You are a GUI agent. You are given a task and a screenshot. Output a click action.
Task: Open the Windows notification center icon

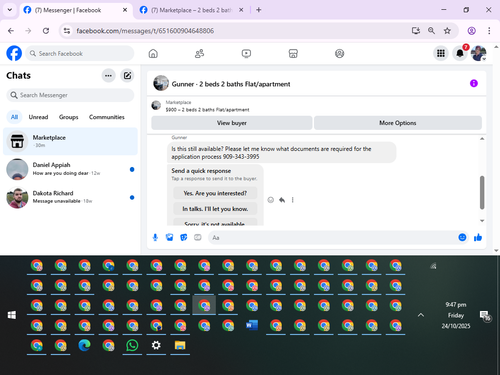[x=485, y=315]
